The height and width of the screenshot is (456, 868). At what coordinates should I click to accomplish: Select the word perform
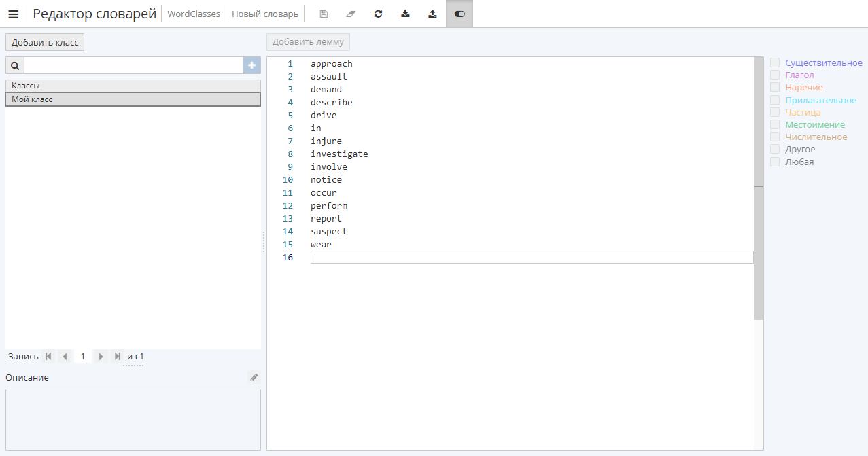(x=329, y=206)
